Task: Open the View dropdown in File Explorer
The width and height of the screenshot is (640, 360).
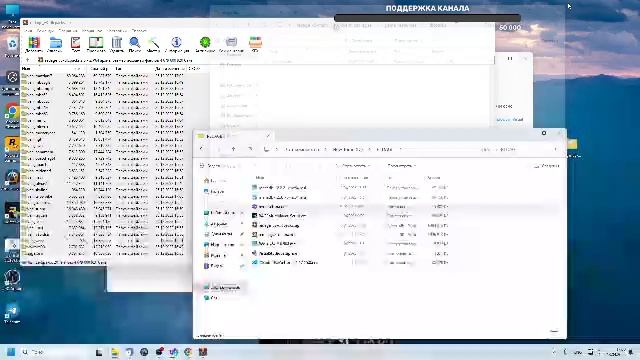Action: (402, 166)
